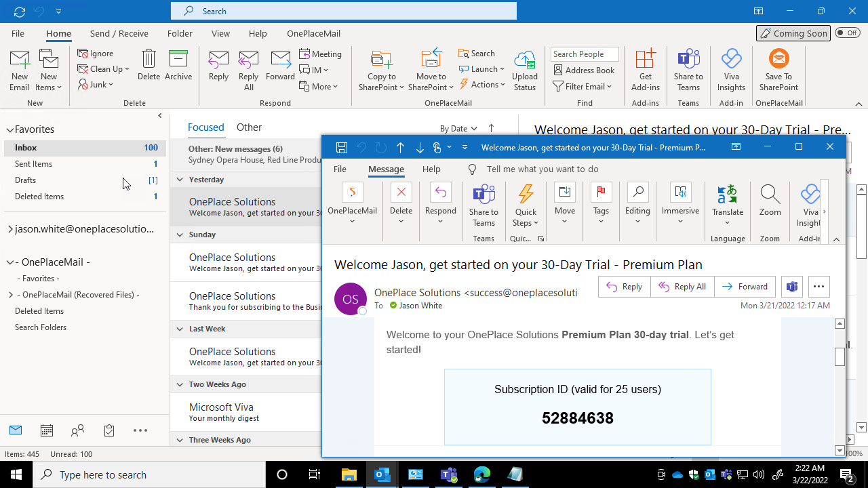Collapse the Favorites section
This screenshot has height=488, width=868.
click(x=10, y=129)
